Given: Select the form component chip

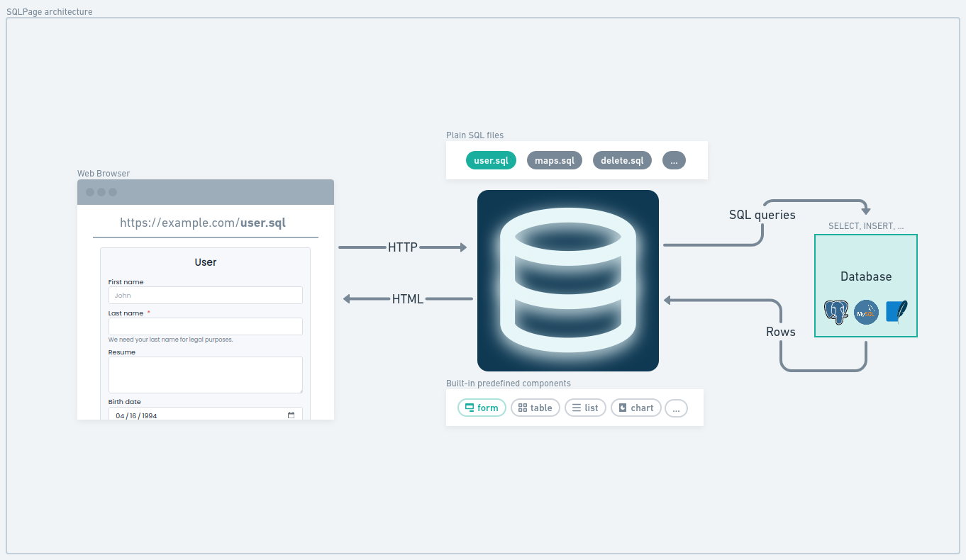Looking at the screenshot, I should click(x=482, y=408).
